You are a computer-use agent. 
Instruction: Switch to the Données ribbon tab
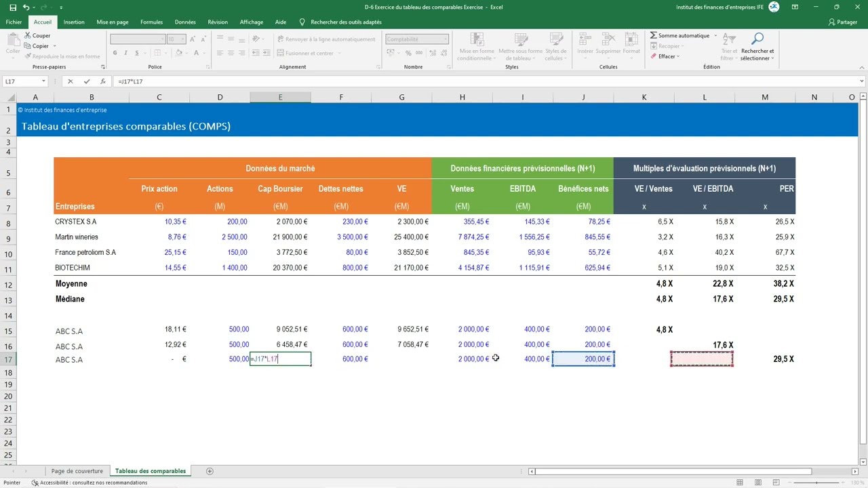(185, 22)
